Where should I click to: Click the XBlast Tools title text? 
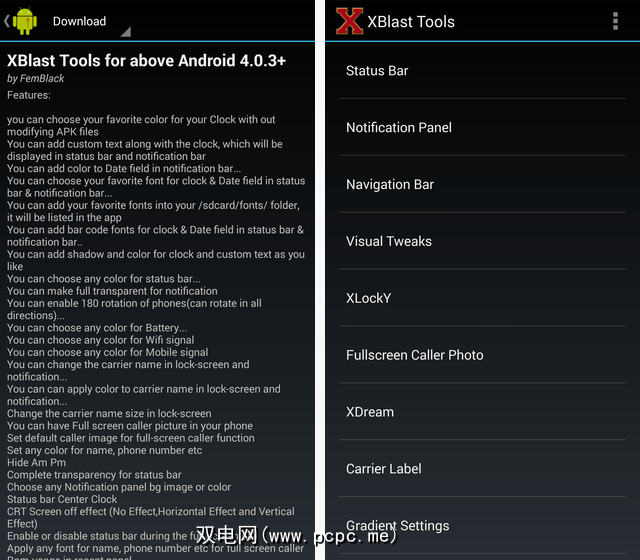click(x=411, y=22)
